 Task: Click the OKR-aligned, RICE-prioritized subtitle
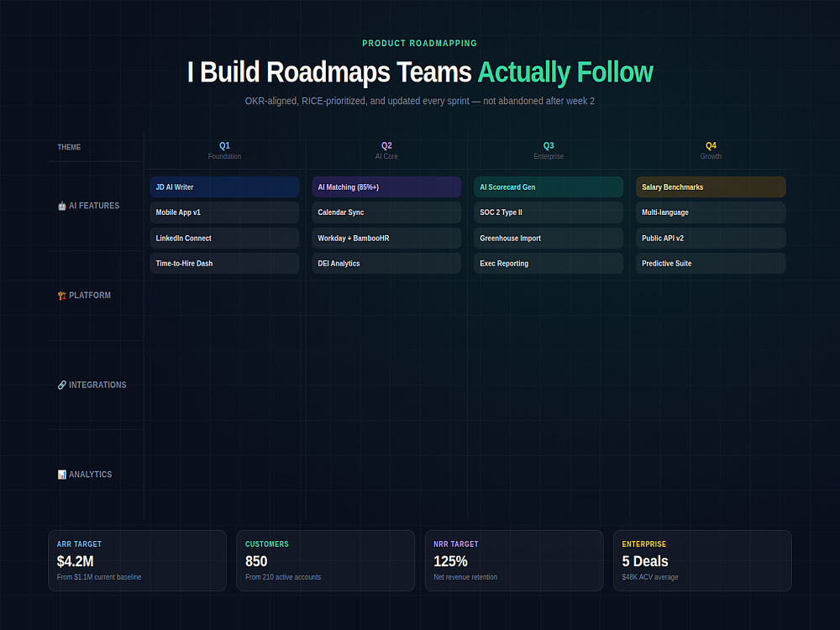tap(419, 101)
